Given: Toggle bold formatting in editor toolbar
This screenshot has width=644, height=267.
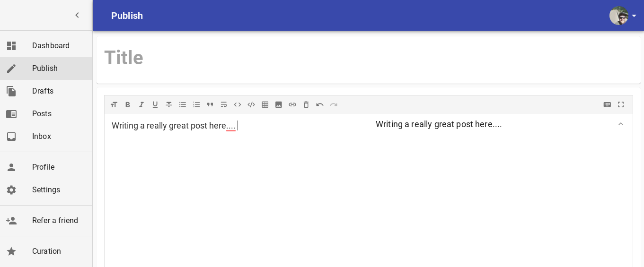Looking at the screenshot, I should (128, 104).
